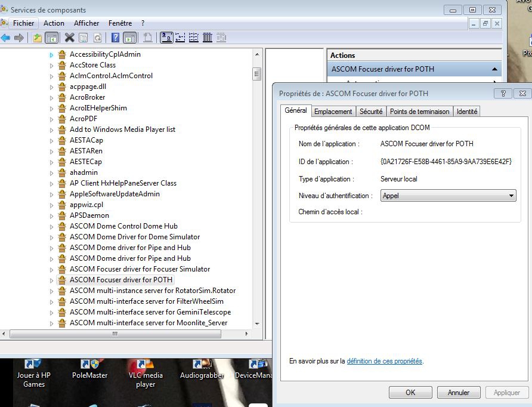
Task: Open Help with the blue question mark icon
Action: coord(115,38)
